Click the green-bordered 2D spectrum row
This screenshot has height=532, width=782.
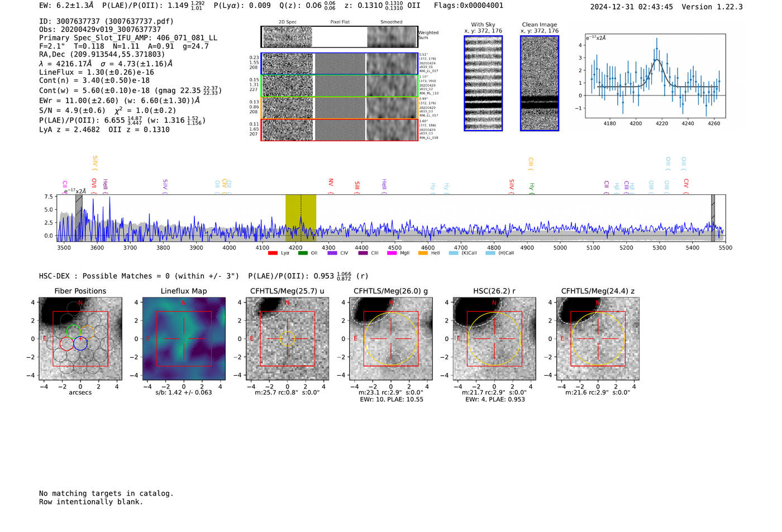tap(339, 86)
